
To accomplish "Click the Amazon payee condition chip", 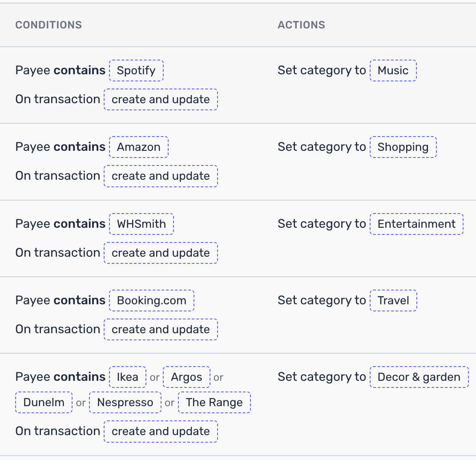I will (139, 147).
